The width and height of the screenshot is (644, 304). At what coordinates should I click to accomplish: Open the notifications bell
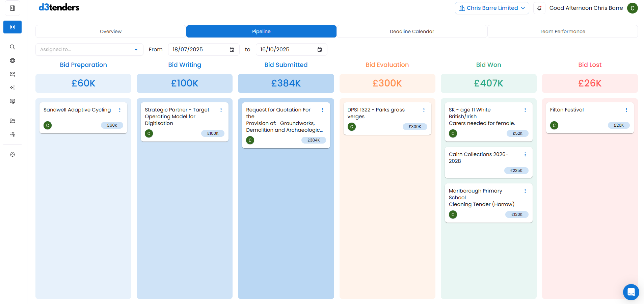click(x=539, y=8)
